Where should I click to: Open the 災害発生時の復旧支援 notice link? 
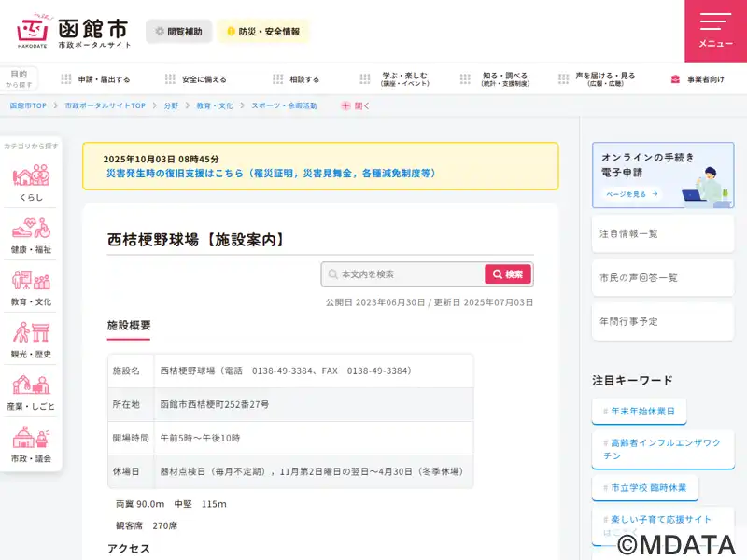pyautogui.click(x=271, y=173)
